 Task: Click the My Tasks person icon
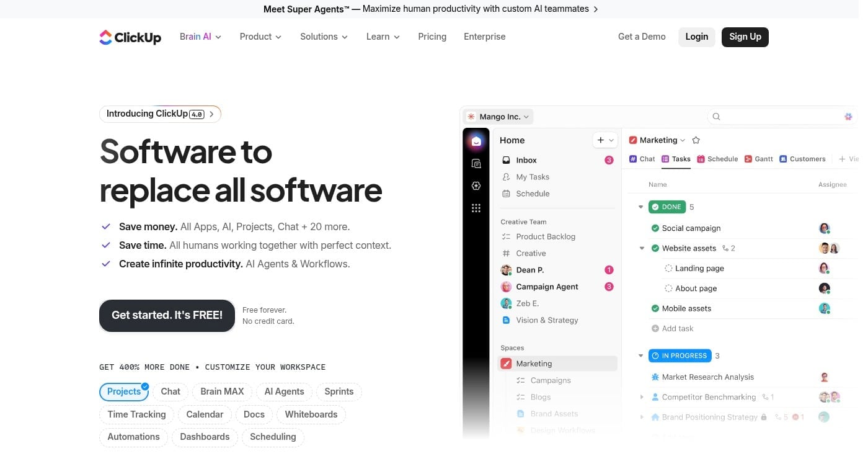pyautogui.click(x=507, y=177)
